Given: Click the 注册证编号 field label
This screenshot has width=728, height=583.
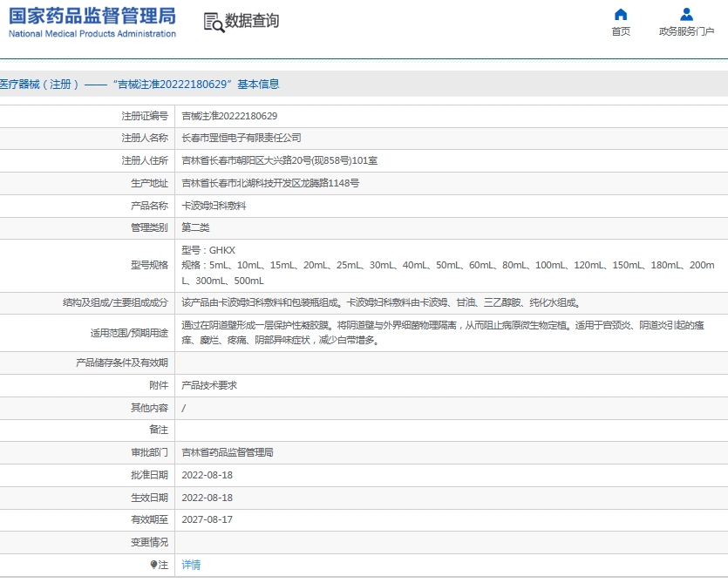Looking at the screenshot, I should click(x=145, y=116).
